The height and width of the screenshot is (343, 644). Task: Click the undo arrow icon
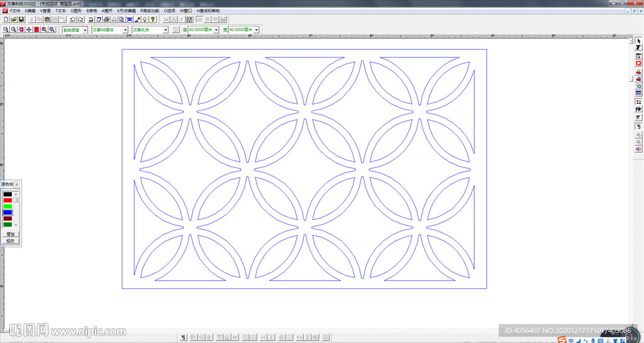[x=73, y=20]
